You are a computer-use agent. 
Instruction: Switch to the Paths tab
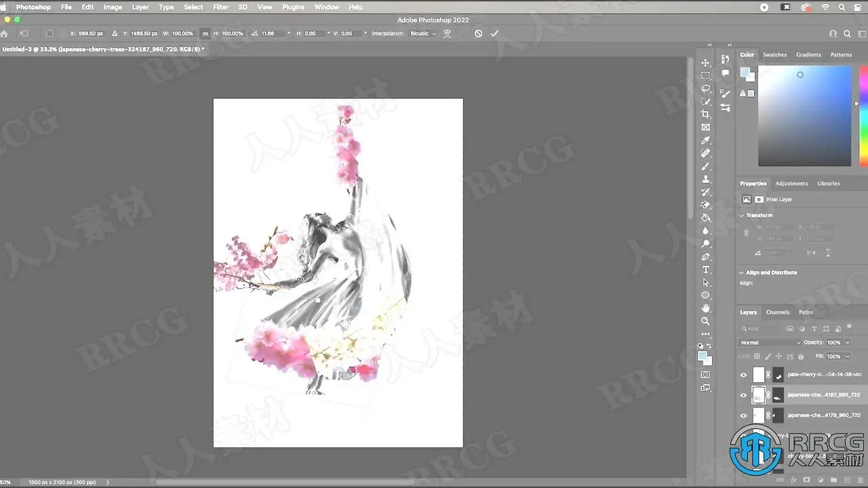806,312
